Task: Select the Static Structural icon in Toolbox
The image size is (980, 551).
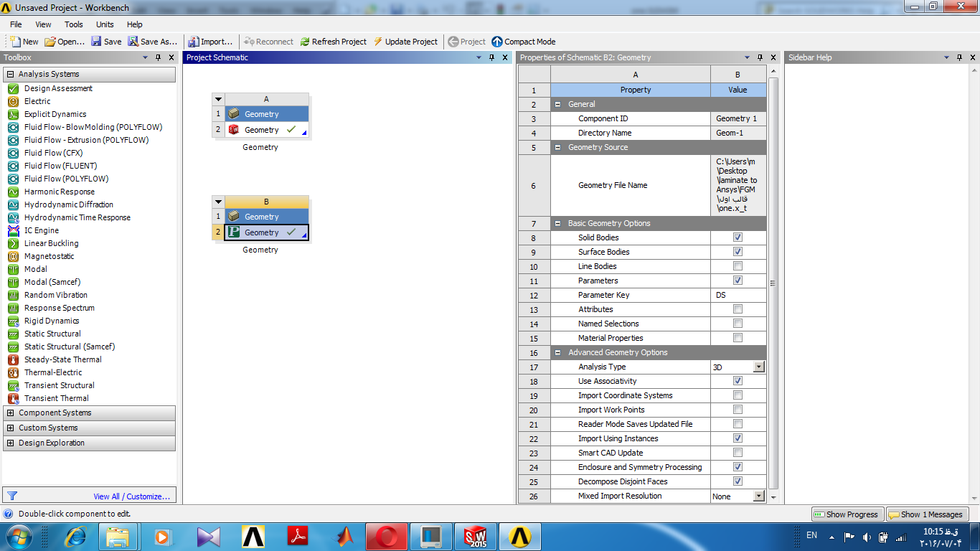Action: click(12, 334)
